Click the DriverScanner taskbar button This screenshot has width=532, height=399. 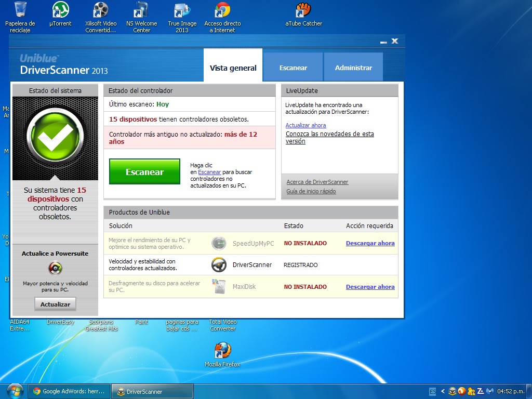coord(152,391)
